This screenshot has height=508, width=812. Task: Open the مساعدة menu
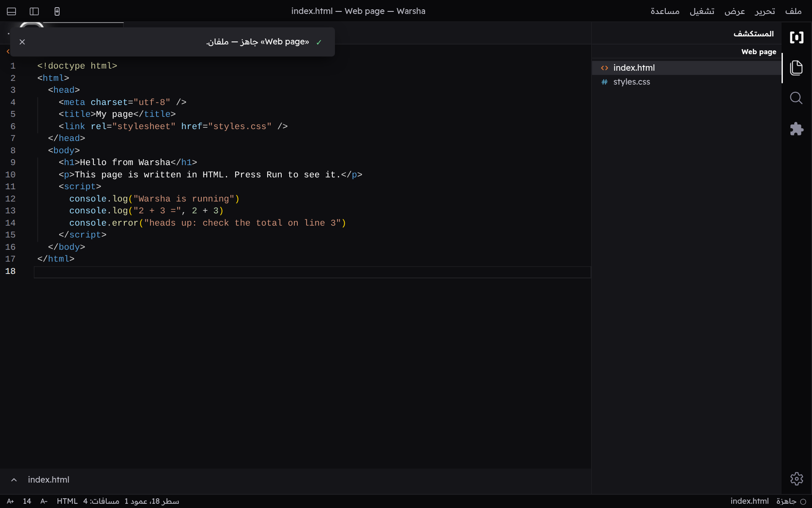pos(665,11)
